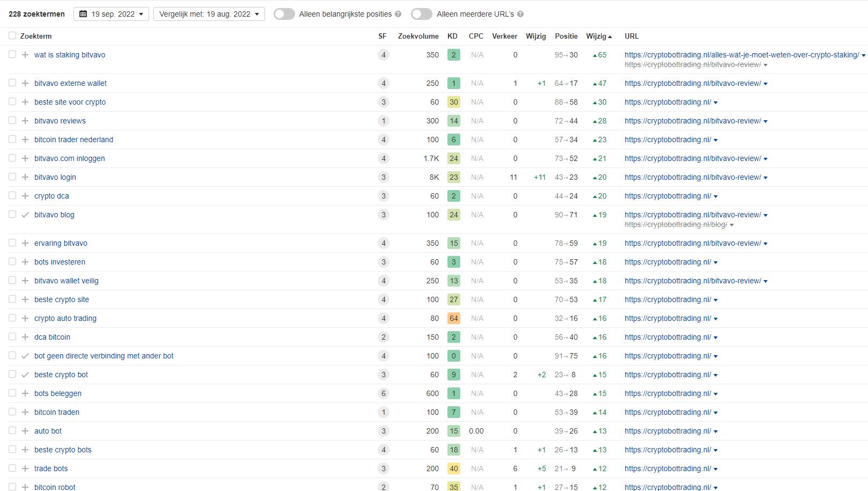Expand URL dropdown arrow in 'auto bot' row
Viewport: 868px width, 491px height.
tap(716, 431)
